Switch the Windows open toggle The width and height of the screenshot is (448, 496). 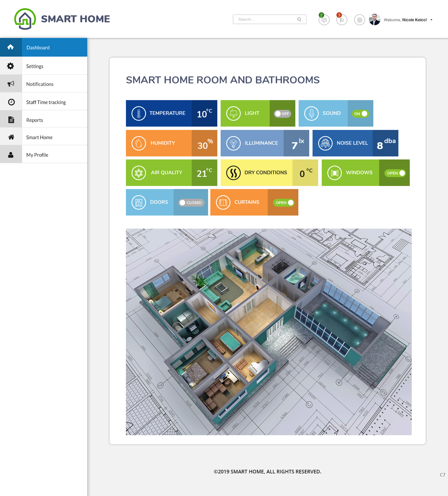click(395, 173)
